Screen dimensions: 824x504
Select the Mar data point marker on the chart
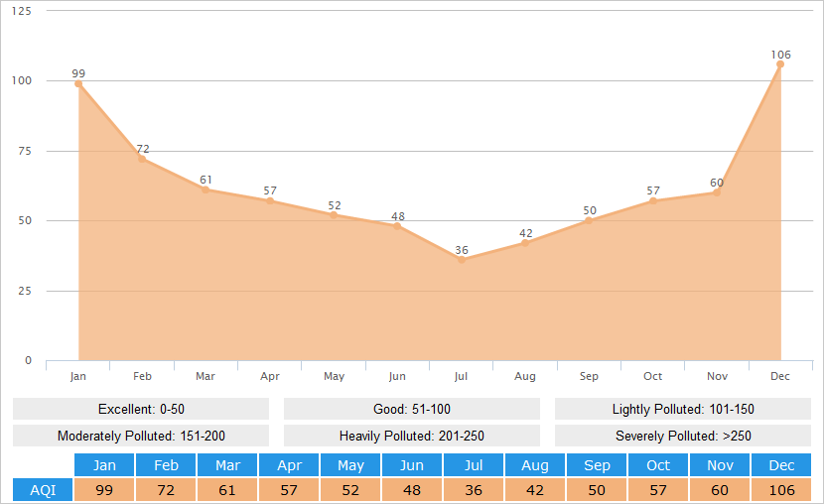tap(206, 189)
